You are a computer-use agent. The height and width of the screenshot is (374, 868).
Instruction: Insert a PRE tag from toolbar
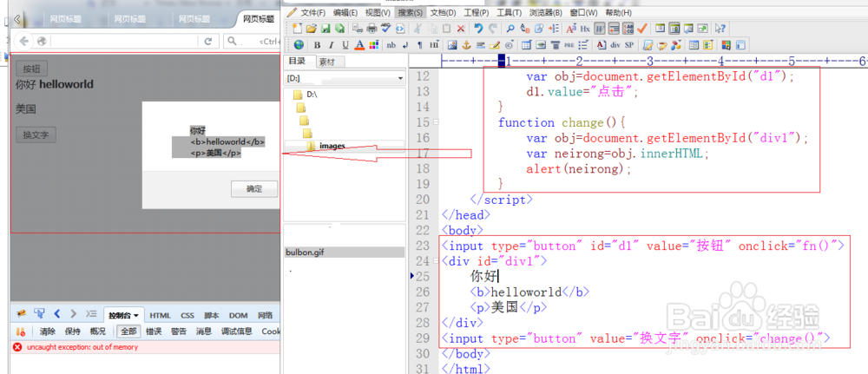569,45
